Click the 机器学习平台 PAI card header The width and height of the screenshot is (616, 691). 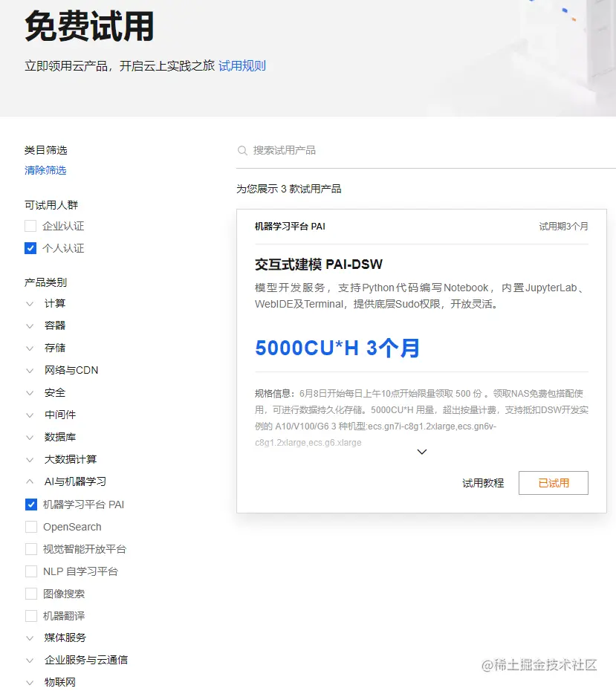(290, 227)
